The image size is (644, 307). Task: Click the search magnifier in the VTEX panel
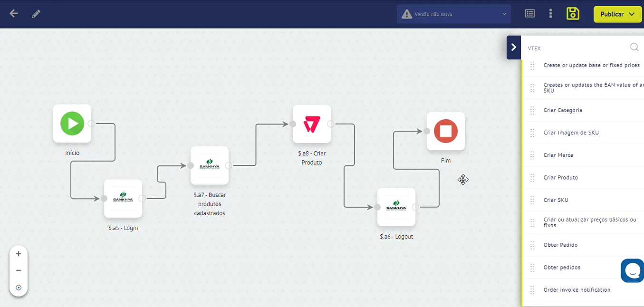point(634,47)
